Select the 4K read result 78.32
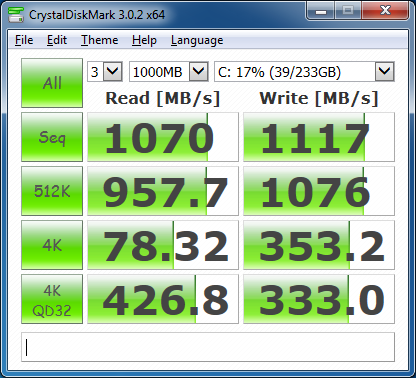Image resolution: width=416 pixels, height=378 pixels. 163,245
